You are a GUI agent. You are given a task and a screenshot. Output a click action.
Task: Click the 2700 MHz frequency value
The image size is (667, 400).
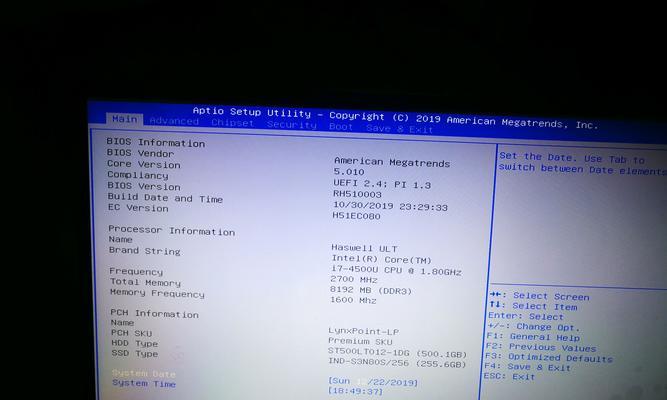[x=354, y=280]
